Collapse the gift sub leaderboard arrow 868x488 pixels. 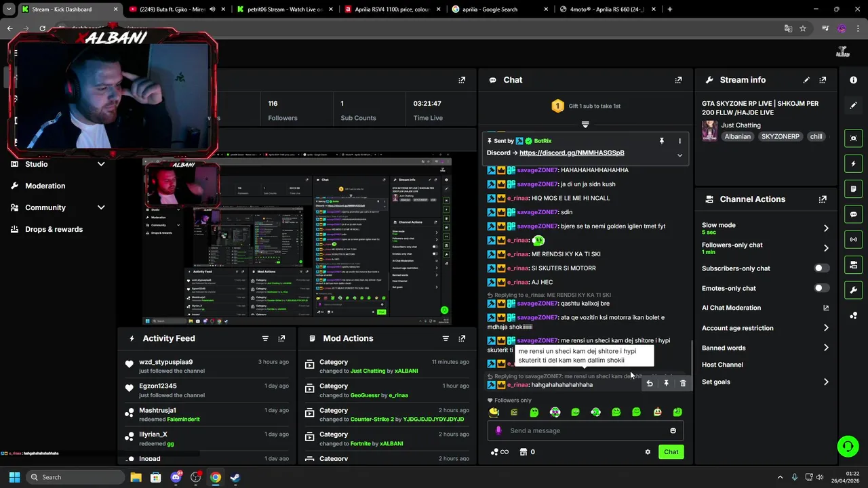point(585,125)
